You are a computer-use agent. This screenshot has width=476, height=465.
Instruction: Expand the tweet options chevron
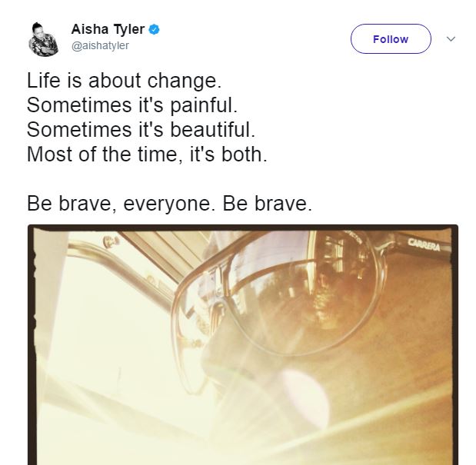pyautogui.click(x=451, y=39)
